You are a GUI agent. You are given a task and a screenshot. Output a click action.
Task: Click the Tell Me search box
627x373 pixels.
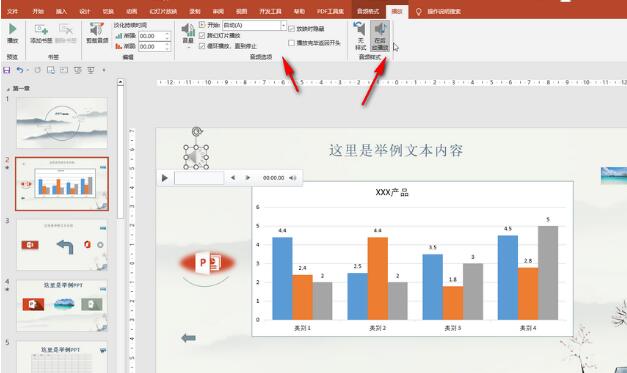444,11
